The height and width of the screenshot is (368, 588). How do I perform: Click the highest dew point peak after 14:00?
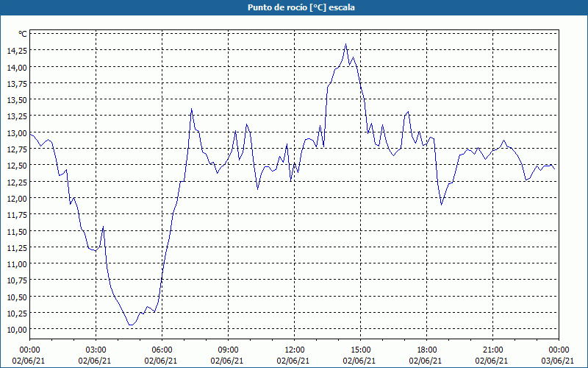pyautogui.click(x=345, y=44)
